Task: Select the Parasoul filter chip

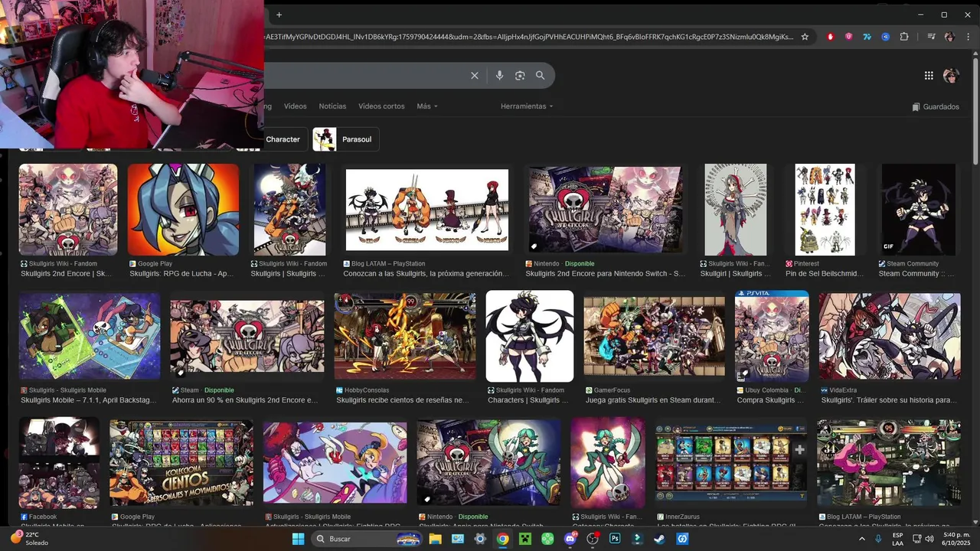Action: point(346,139)
